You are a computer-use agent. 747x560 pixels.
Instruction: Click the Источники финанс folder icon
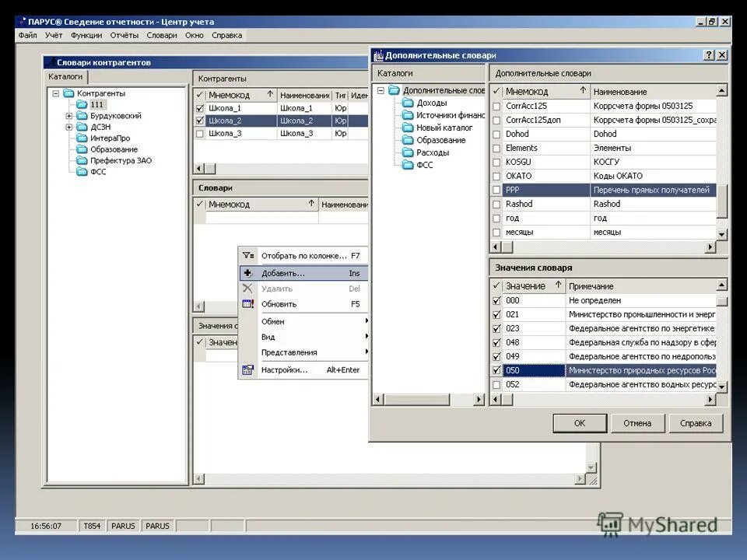click(x=408, y=115)
